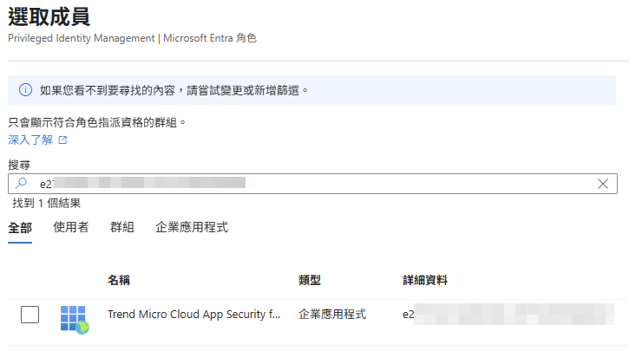The width and height of the screenshot is (629, 364).
Task: Switch to the 使用者 tab
Action: tap(70, 227)
